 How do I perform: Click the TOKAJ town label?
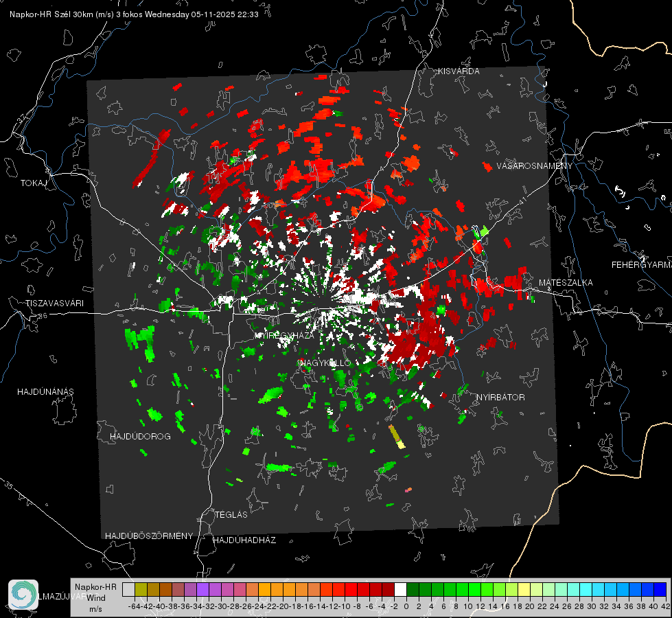coord(34,183)
